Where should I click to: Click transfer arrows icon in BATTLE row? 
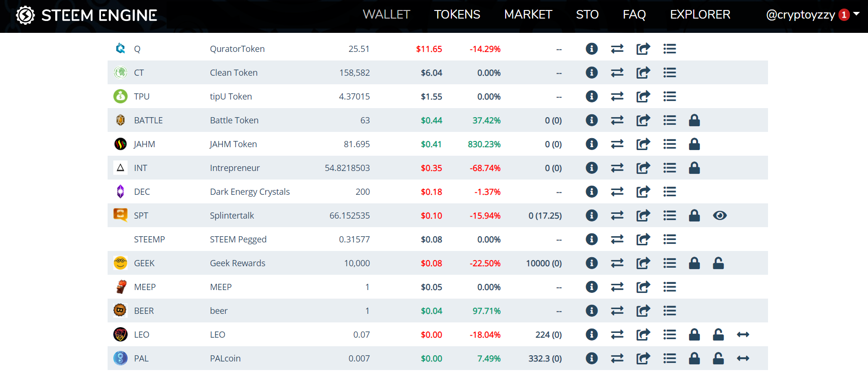[x=617, y=120]
